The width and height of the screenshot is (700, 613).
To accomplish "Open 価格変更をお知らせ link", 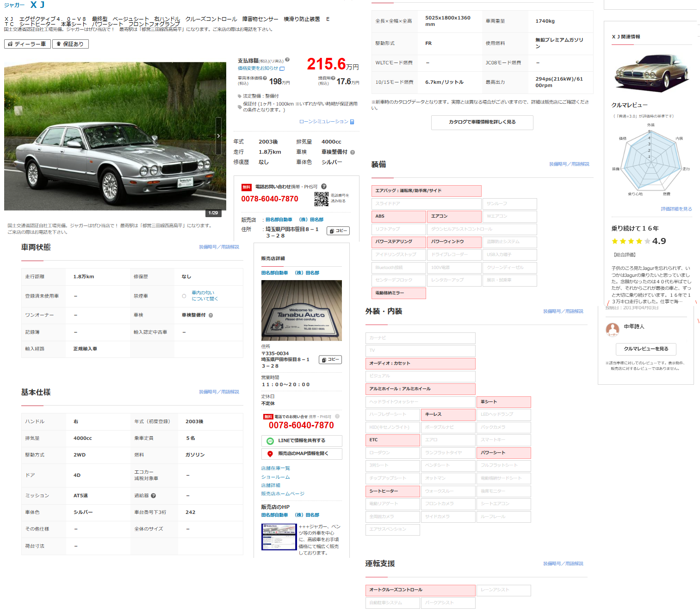I will point(261,68).
